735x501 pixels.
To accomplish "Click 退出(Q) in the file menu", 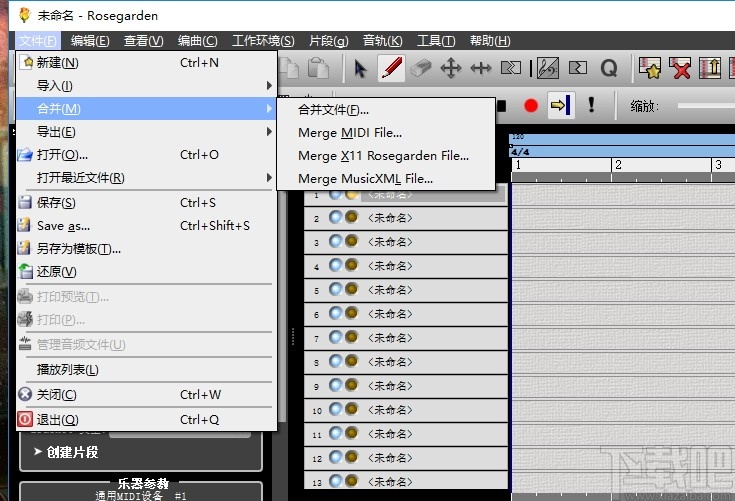I will 146,419.
